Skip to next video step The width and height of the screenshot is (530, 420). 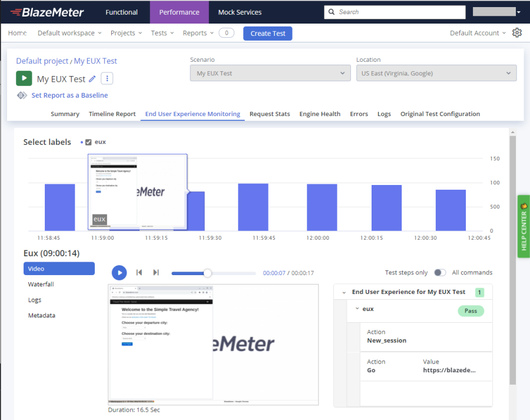point(156,272)
